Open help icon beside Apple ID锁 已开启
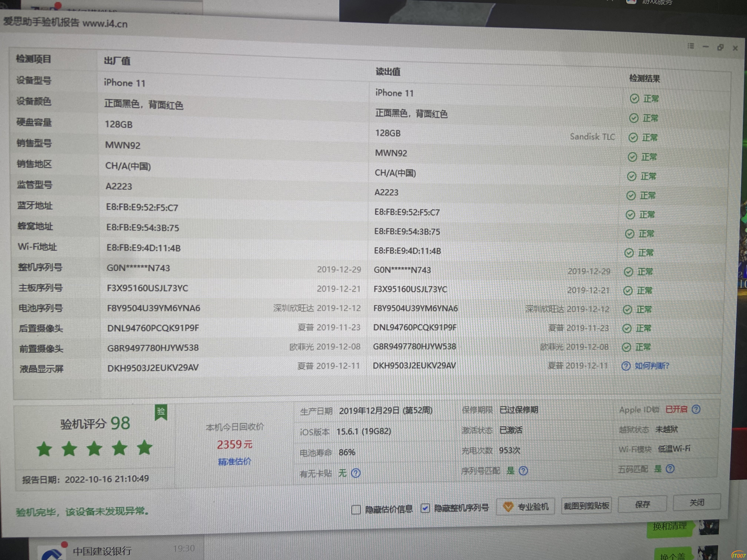Image resolution: width=747 pixels, height=560 pixels. tap(696, 409)
